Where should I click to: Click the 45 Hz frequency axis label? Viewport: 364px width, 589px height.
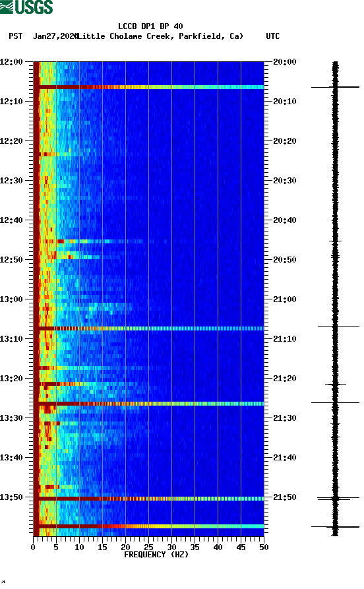point(241,547)
